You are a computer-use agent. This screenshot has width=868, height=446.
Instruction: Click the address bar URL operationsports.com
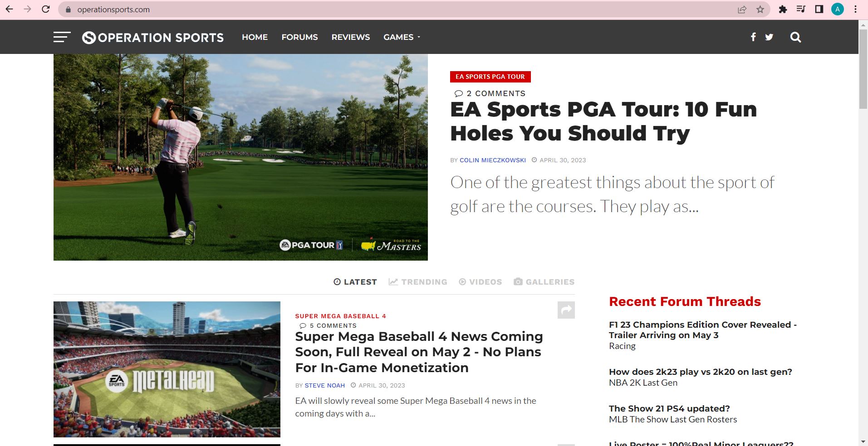click(x=113, y=10)
